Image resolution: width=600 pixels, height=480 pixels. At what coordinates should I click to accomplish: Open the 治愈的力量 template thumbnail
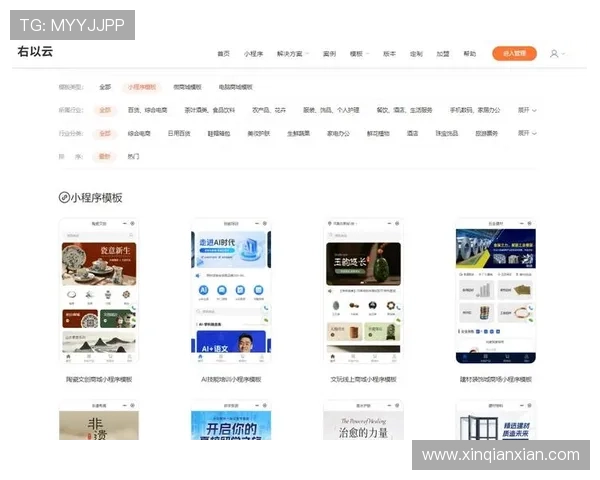click(364, 420)
